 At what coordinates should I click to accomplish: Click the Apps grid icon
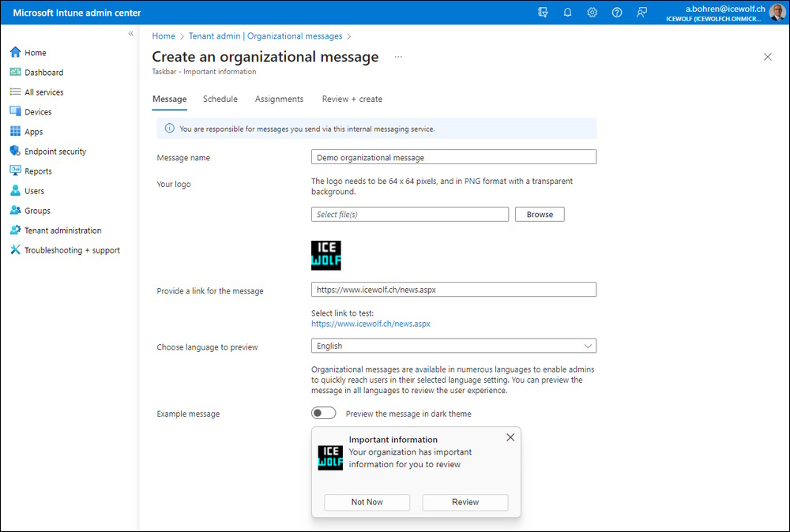16,131
